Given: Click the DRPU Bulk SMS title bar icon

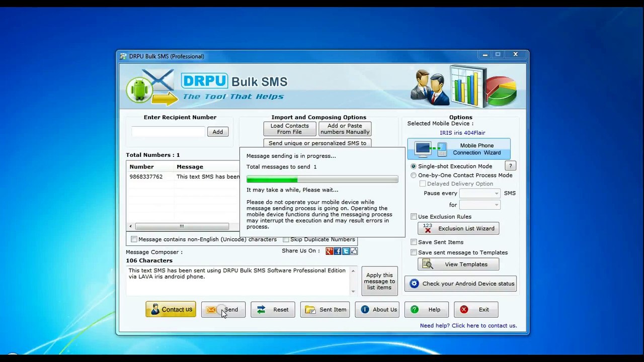Looking at the screenshot, I should [123, 56].
